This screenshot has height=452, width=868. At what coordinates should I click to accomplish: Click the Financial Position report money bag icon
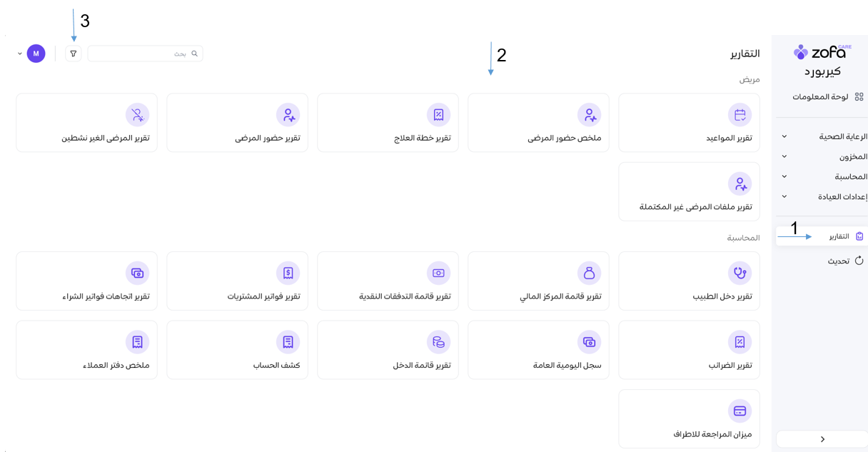coord(590,273)
